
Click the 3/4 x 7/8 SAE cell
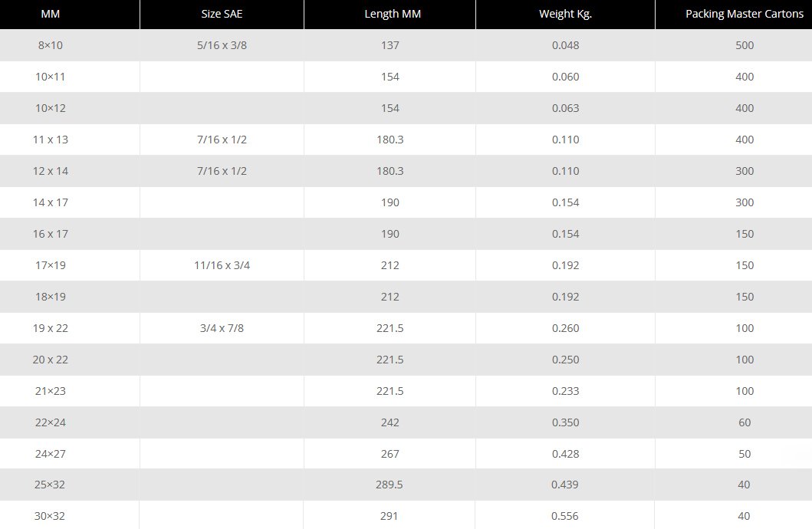coord(222,328)
